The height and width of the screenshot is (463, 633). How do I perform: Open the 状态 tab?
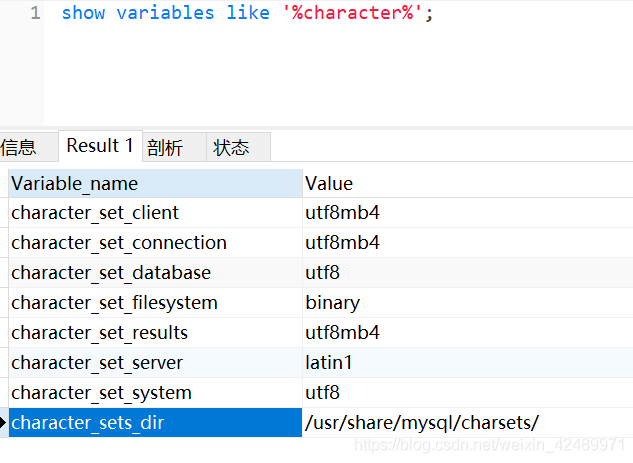[x=238, y=147]
